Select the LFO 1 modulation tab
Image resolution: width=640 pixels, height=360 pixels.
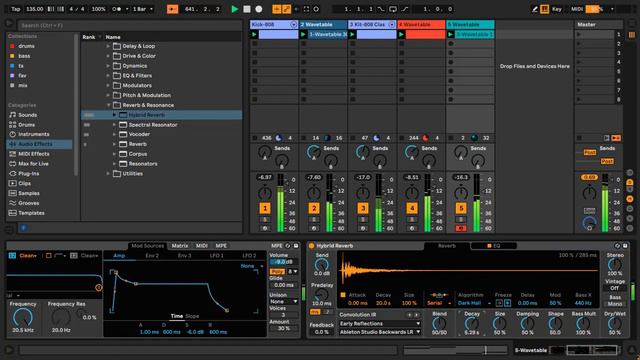click(216, 256)
